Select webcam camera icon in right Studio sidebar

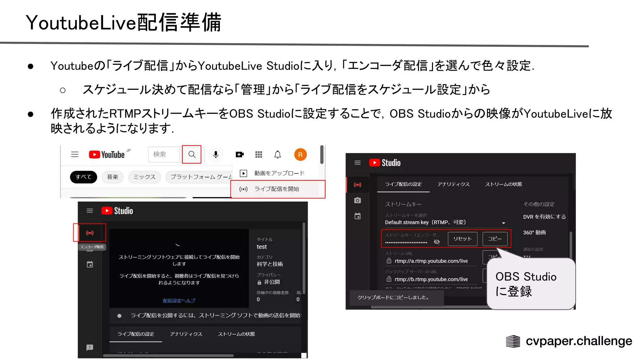point(358,200)
